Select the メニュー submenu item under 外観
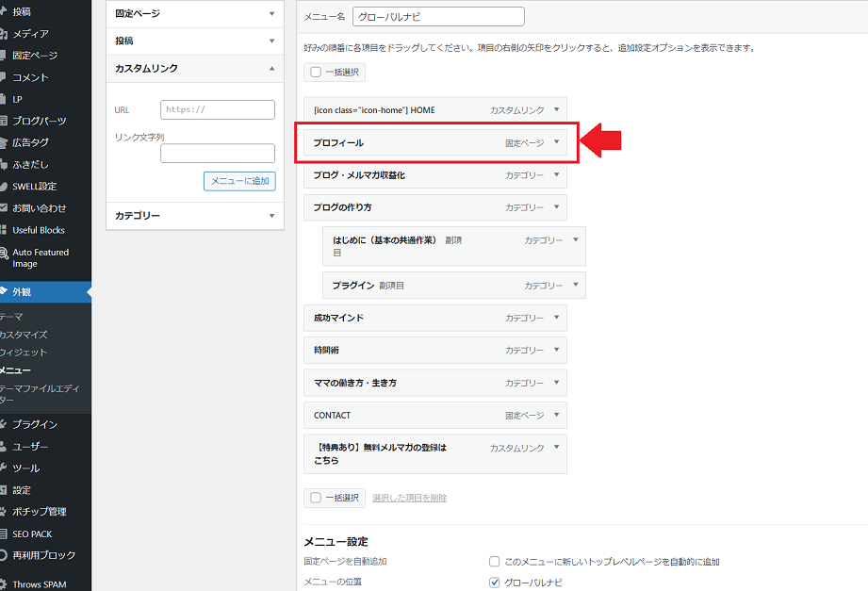 (x=15, y=370)
